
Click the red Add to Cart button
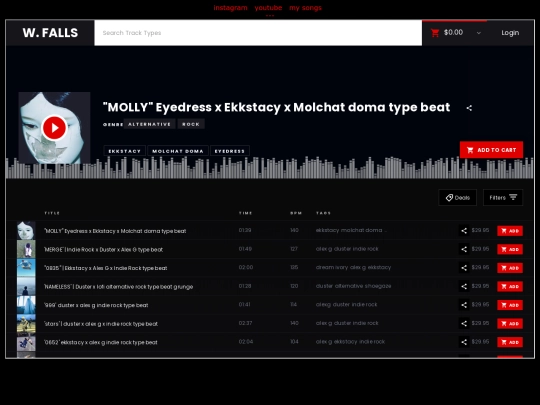coord(491,150)
